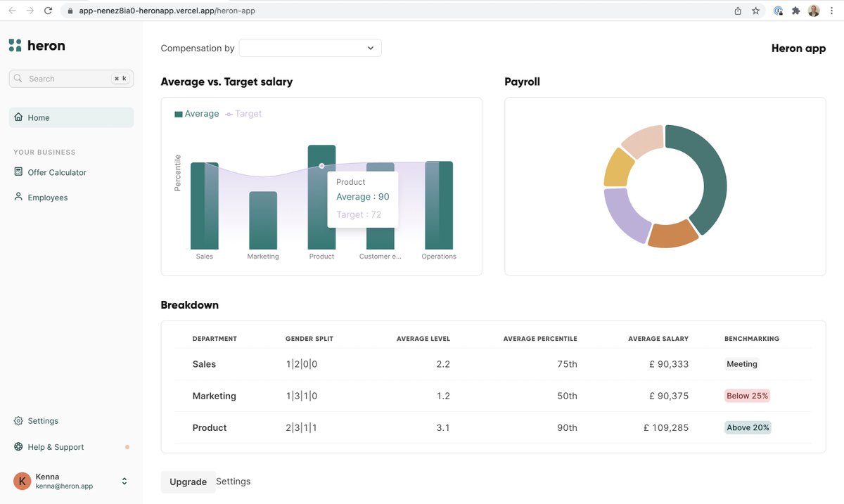
Task: Click the Average Level column header
Action: 423,339
